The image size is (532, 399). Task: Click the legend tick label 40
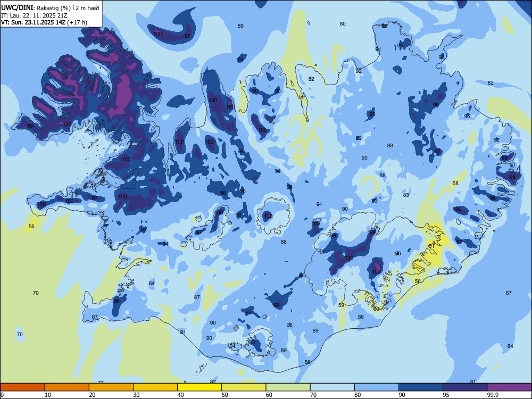(x=181, y=395)
